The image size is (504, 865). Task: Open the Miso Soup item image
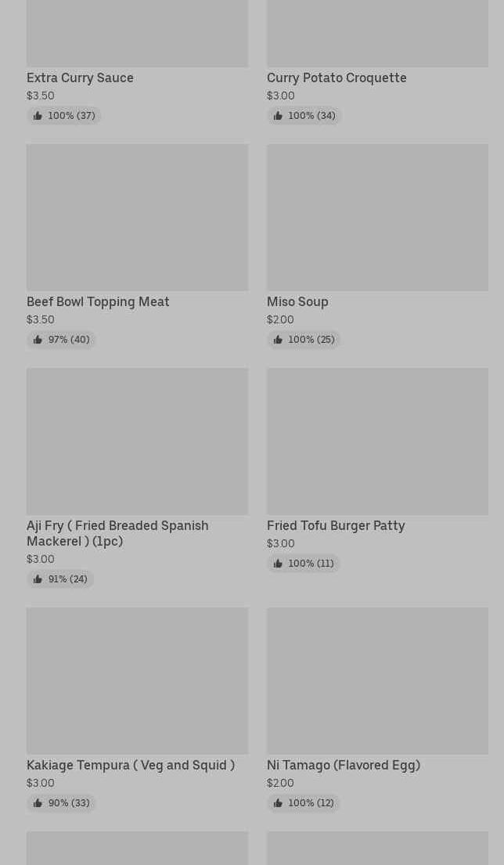[x=378, y=218]
